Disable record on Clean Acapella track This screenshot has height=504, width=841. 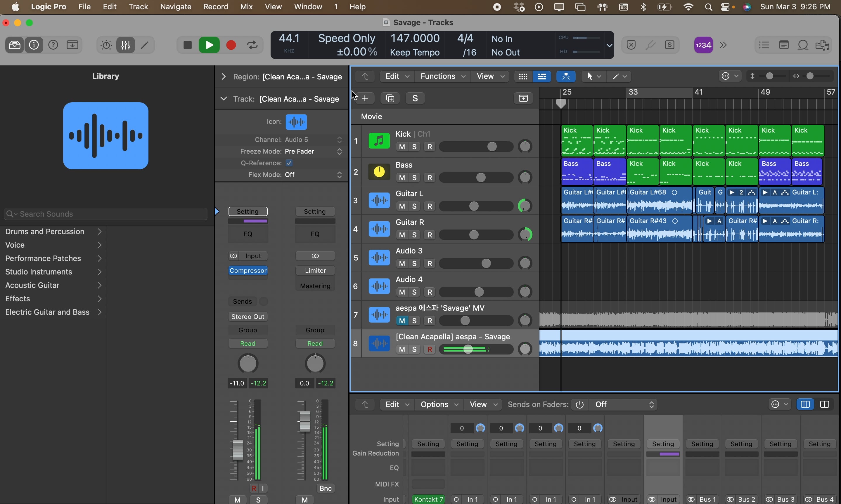click(430, 350)
